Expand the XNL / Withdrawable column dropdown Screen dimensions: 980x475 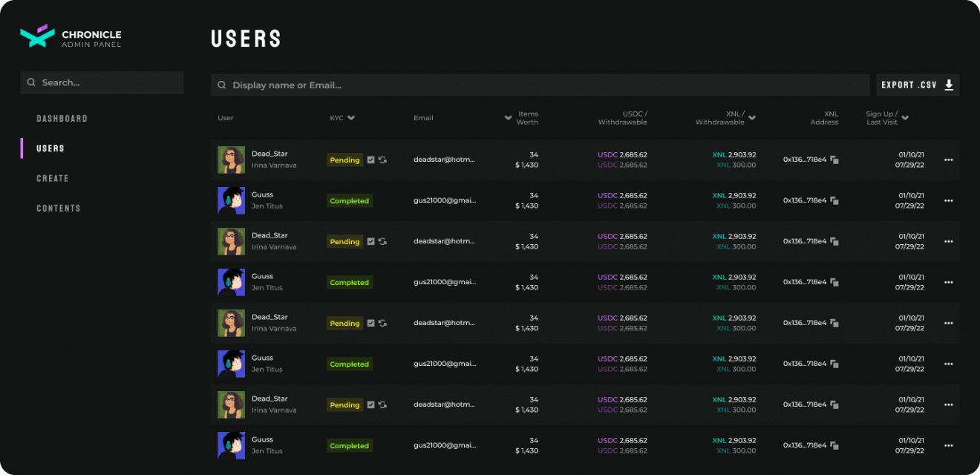(x=752, y=118)
